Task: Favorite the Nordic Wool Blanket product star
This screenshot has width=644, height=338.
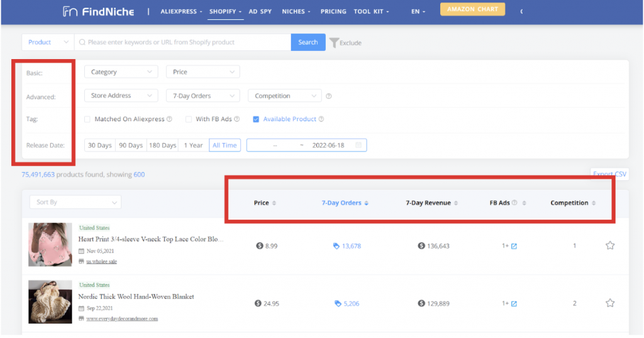Action: coord(610,303)
